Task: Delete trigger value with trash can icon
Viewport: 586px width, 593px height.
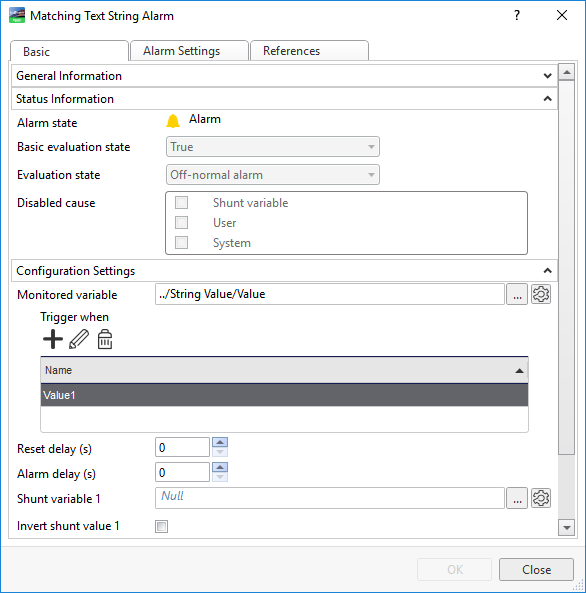Action: click(x=105, y=339)
